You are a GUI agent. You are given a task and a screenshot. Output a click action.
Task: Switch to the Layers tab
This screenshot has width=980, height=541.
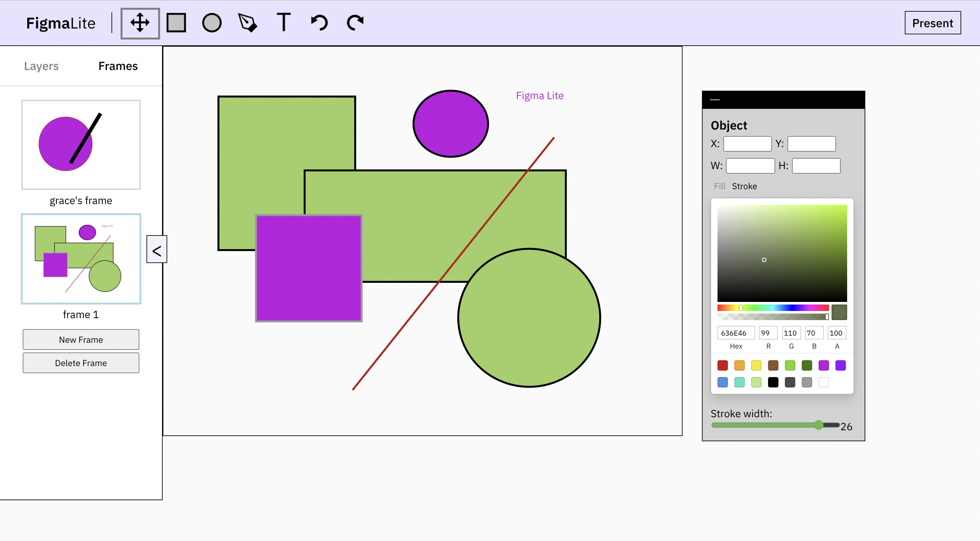(x=41, y=66)
